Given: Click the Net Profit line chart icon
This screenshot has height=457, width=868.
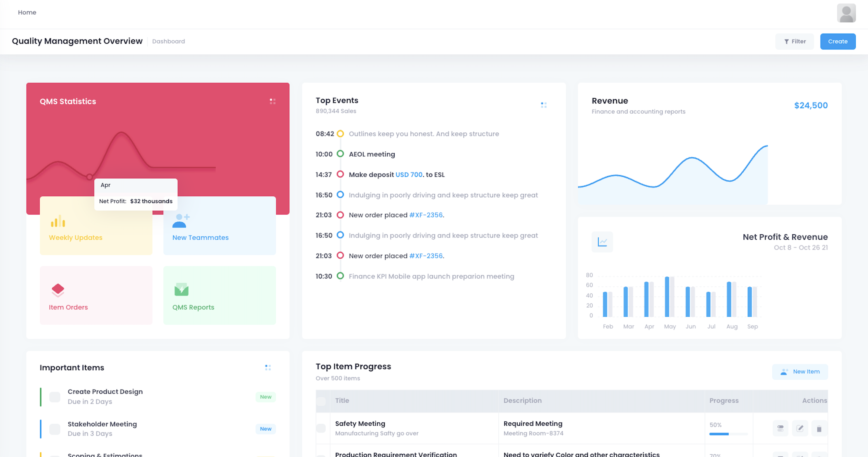Looking at the screenshot, I should tap(602, 242).
